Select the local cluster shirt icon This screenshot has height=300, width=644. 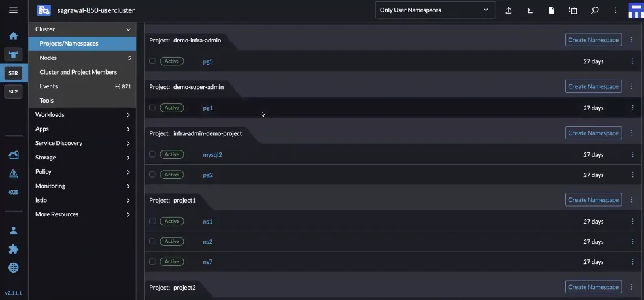(x=14, y=55)
